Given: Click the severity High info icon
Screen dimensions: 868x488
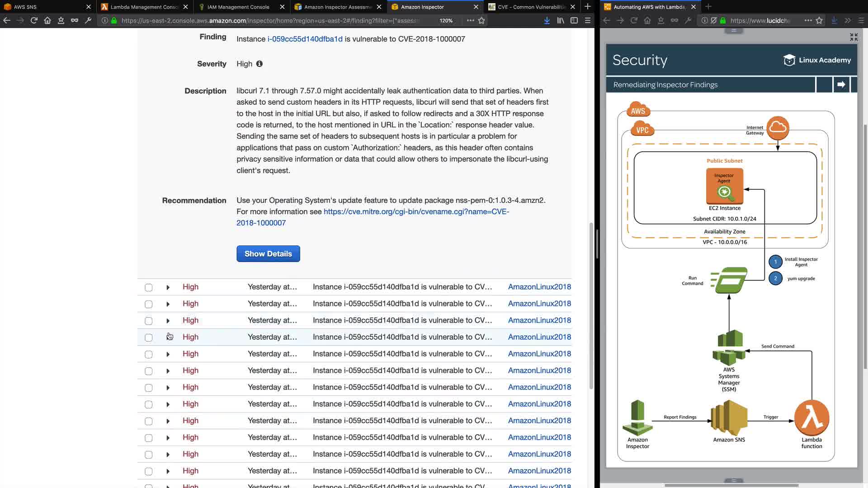Looking at the screenshot, I should (x=259, y=64).
